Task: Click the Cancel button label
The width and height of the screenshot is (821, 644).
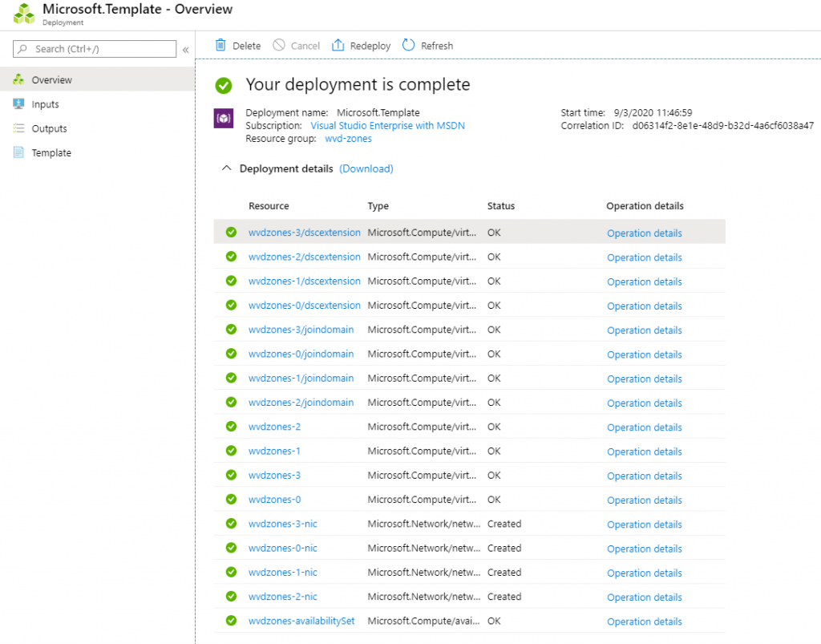Action: click(x=305, y=46)
